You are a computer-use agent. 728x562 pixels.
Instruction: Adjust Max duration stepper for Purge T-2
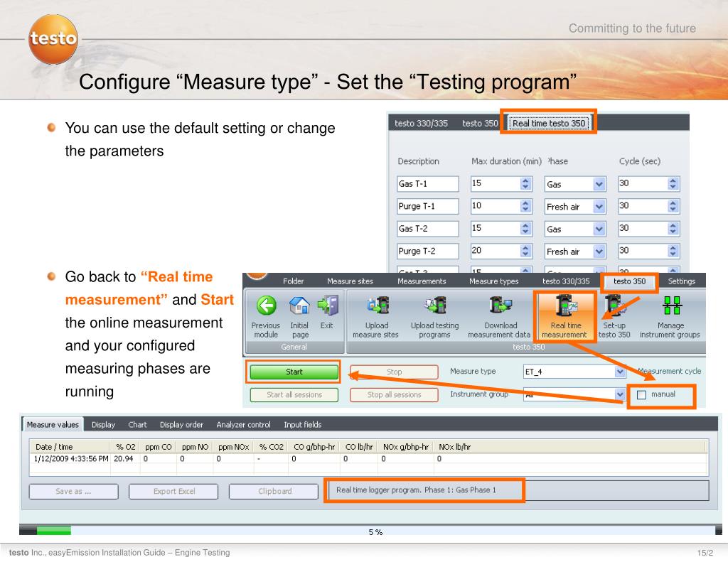pos(525,251)
